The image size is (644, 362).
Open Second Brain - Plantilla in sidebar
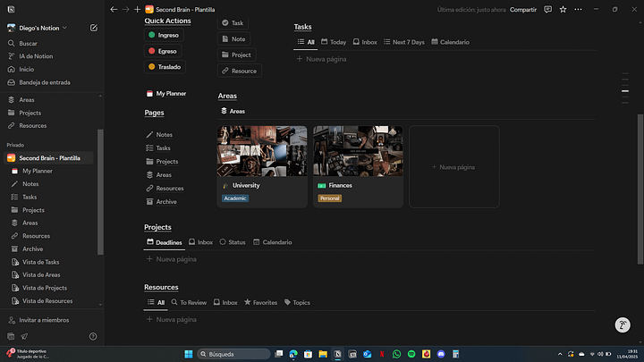point(48,158)
